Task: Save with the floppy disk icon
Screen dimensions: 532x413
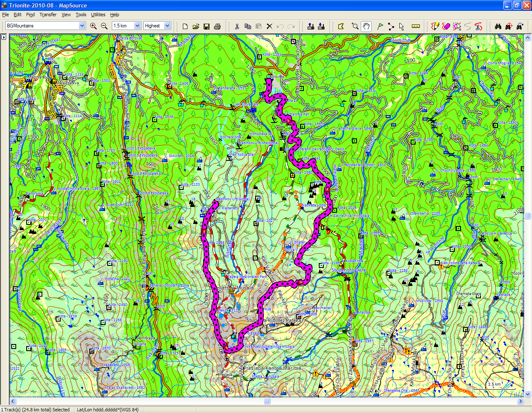Action: [x=207, y=26]
